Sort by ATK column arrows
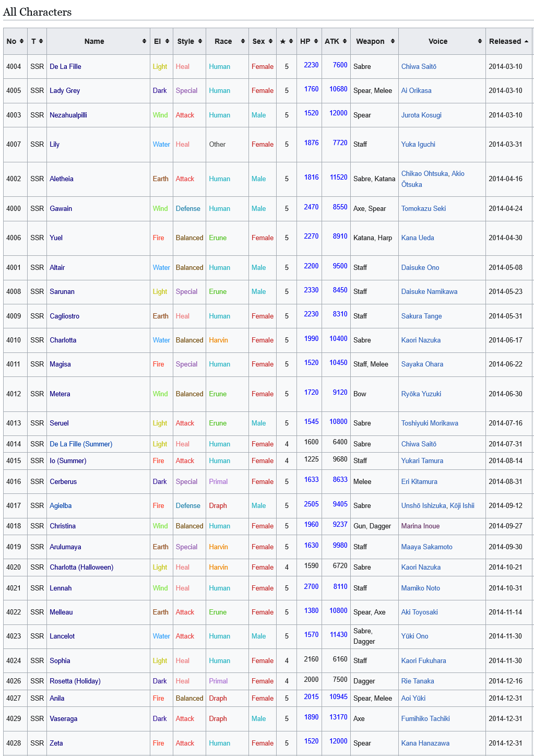Screen dimensions: 534x756 pyautogui.click(x=345, y=41)
